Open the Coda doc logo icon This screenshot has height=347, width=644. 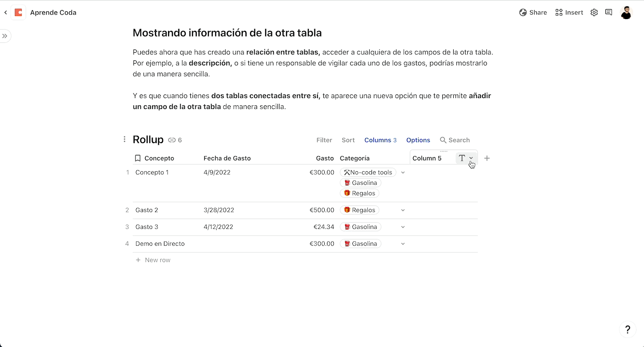pos(18,13)
